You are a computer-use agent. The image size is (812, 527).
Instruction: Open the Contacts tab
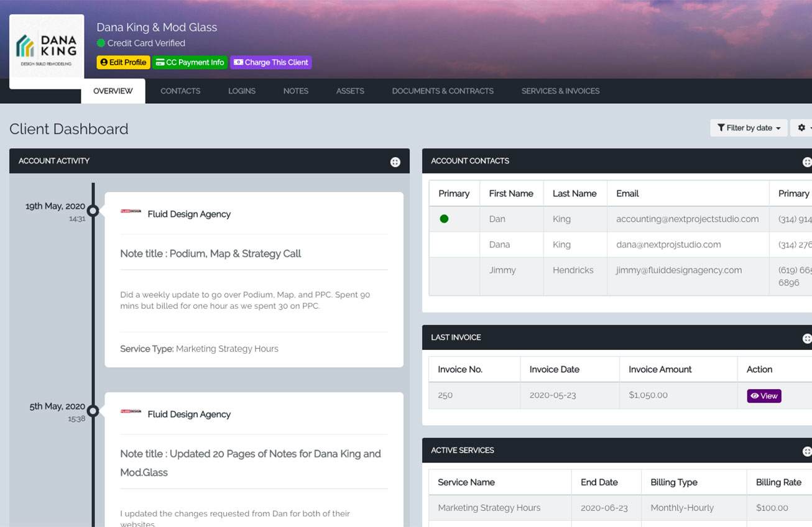tap(180, 91)
